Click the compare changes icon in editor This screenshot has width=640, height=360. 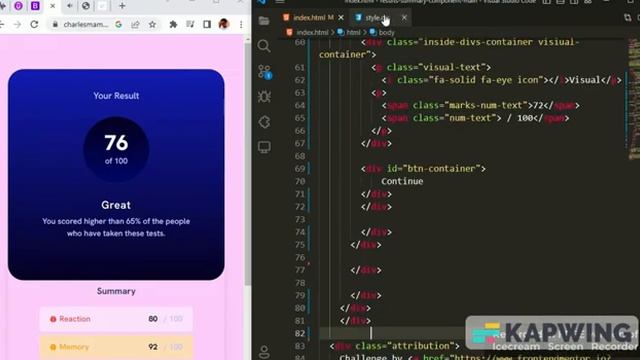[x=627, y=18]
